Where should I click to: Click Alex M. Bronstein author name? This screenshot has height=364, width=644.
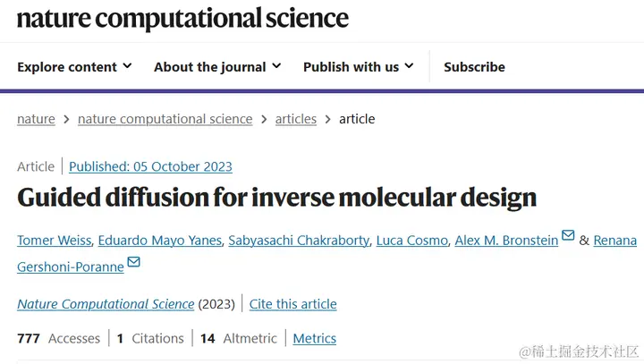[x=506, y=241]
